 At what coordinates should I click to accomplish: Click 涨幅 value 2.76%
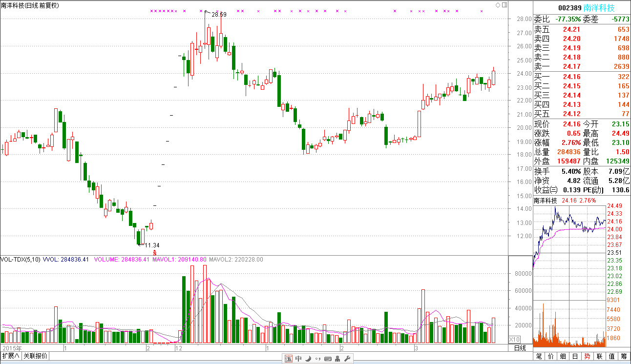571,142
